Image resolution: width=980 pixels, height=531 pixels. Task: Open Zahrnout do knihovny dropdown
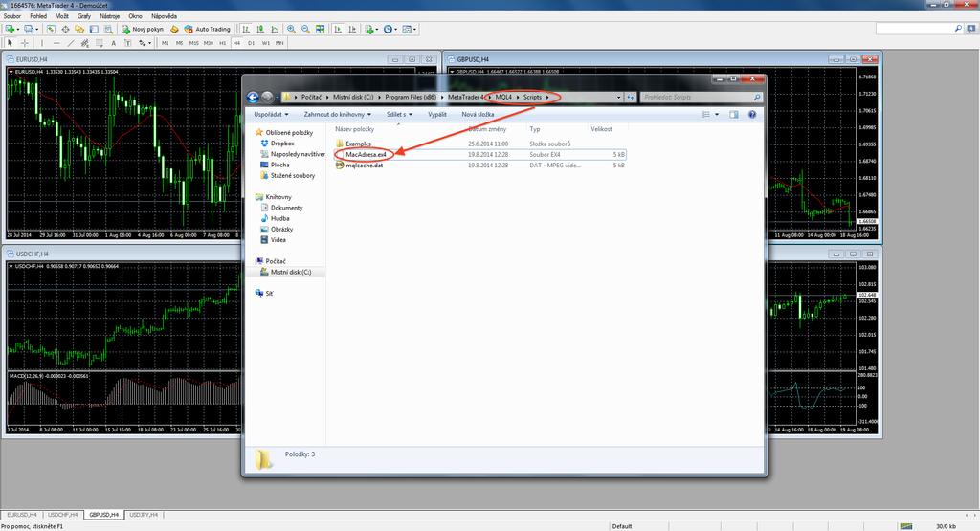click(338, 114)
